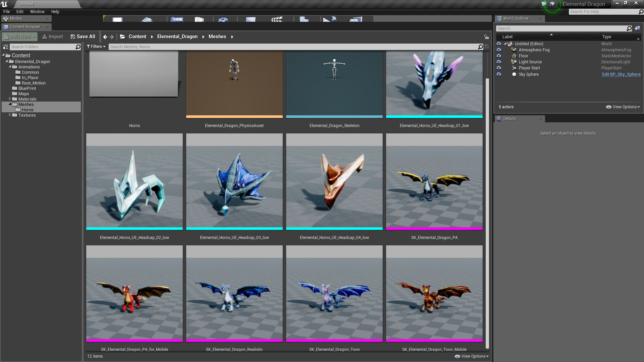644x362 pixels.
Task: Hide the Player Start actor
Action: [x=499, y=68]
